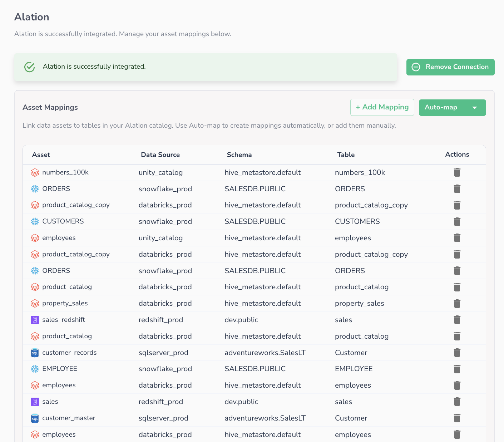Delete the EMPLOYEE snowflake mapping

[457, 369]
